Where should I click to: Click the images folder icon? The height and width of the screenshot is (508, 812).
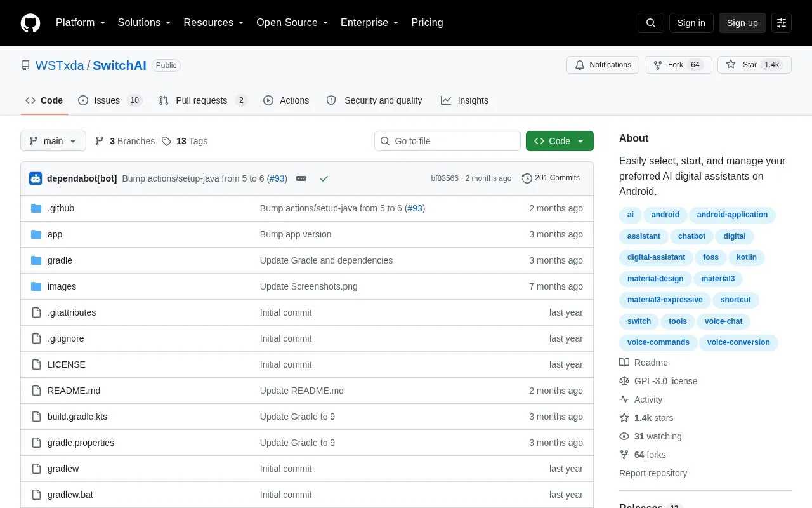[36, 286]
